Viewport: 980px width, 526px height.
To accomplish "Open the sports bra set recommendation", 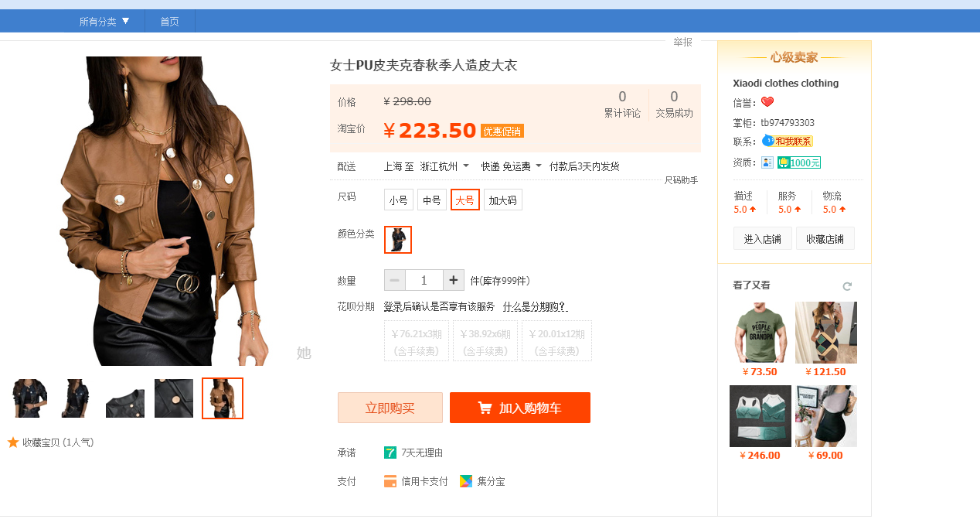I will [x=761, y=416].
